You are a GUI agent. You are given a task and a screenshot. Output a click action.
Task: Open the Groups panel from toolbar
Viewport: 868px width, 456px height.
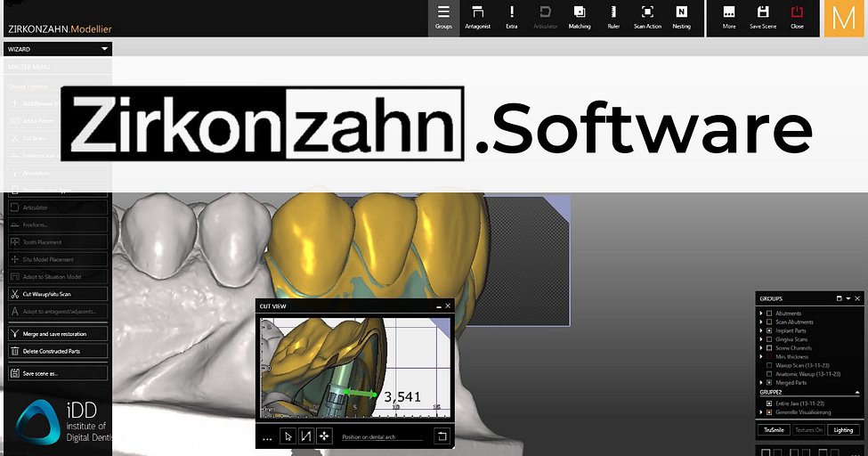pyautogui.click(x=443, y=17)
